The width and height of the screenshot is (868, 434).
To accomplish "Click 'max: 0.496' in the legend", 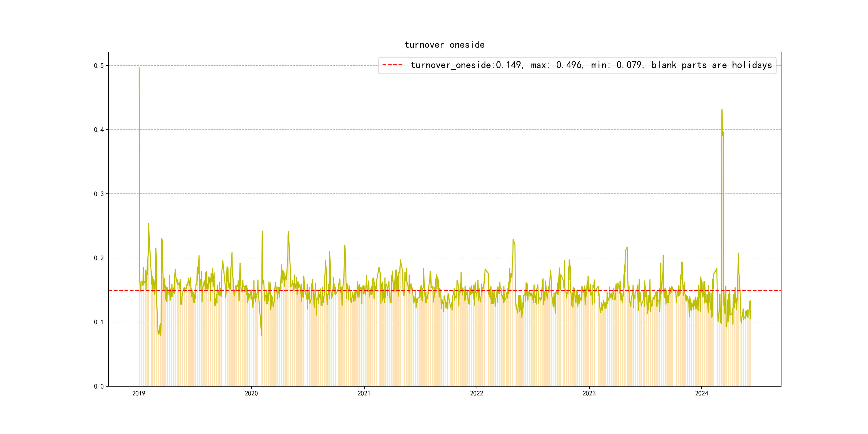I will click(x=557, y=65).
